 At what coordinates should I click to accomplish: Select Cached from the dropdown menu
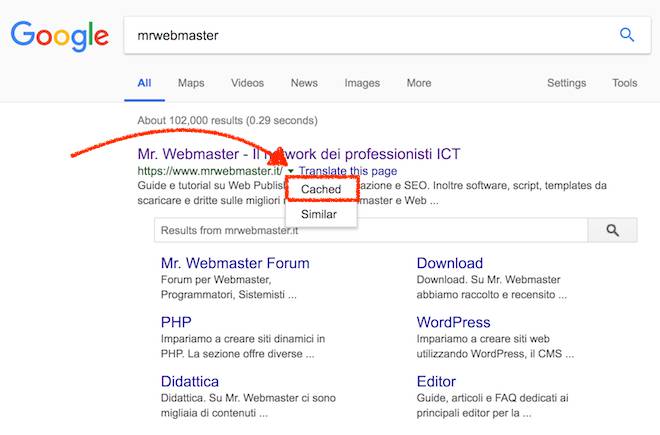coord(321,189)
